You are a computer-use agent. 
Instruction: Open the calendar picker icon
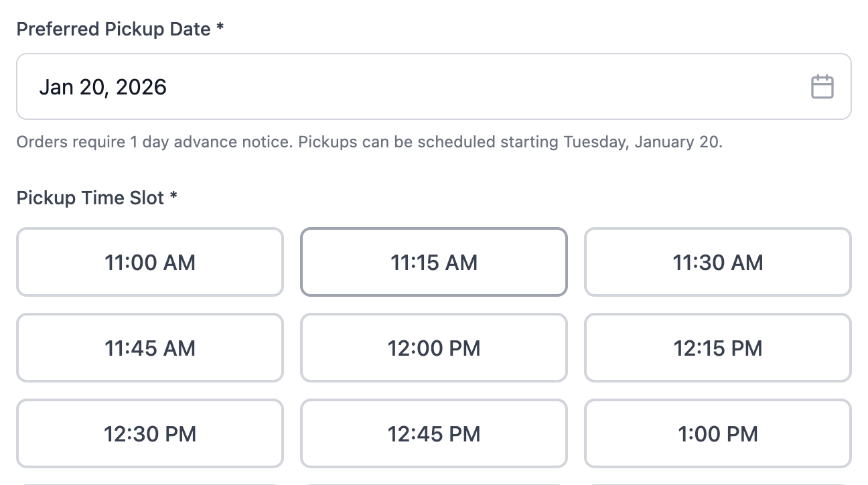[822, 86]
